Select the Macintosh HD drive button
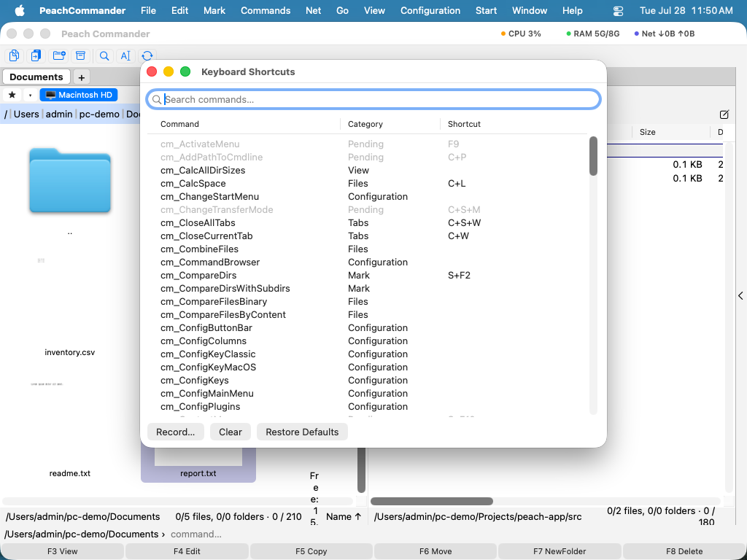747x560 pixels. coord(79,95)
